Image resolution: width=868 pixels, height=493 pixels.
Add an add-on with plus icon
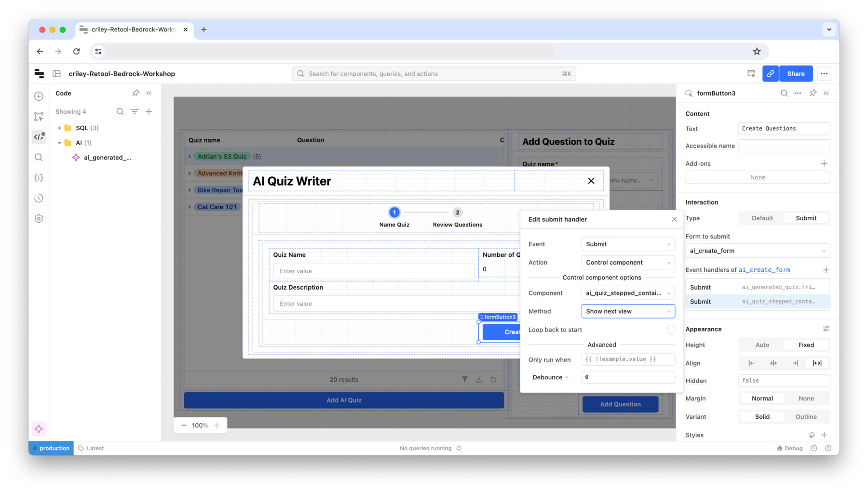(x=824, y=164)
